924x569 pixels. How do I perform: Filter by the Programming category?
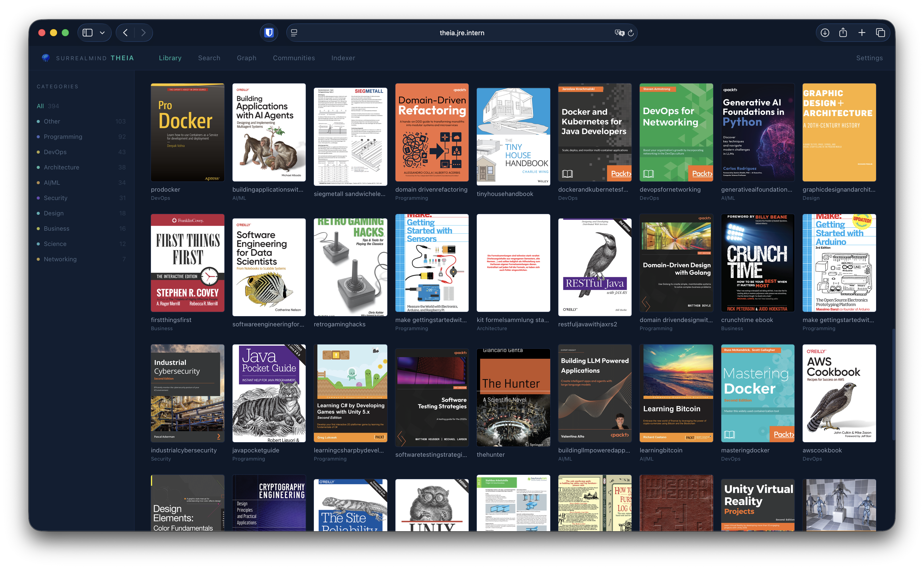point(81,137)
